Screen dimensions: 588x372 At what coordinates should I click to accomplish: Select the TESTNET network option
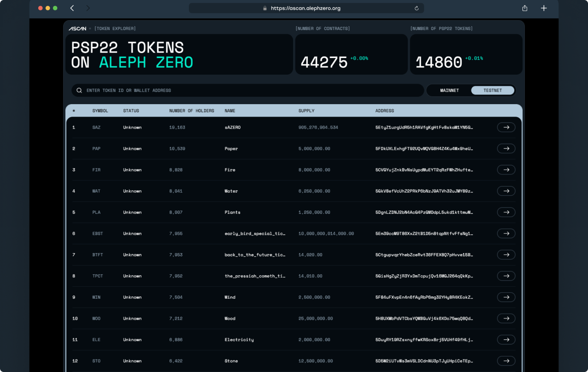(492, 90)
